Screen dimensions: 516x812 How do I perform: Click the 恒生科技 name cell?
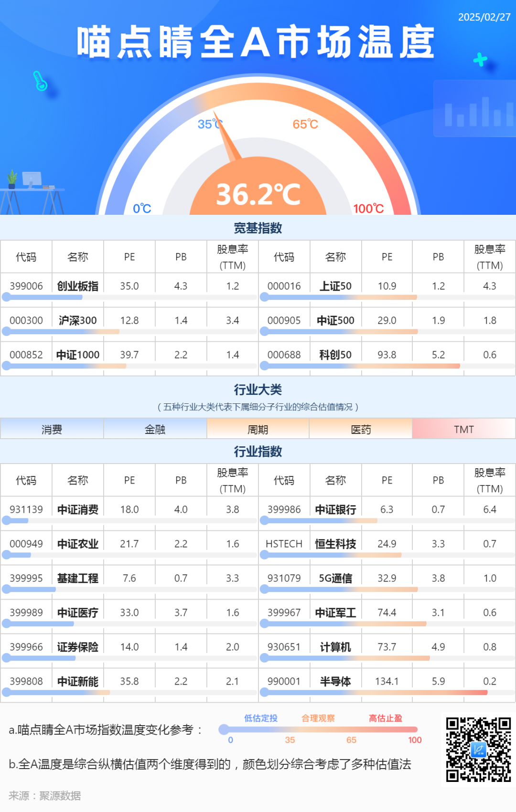(335, 544)
